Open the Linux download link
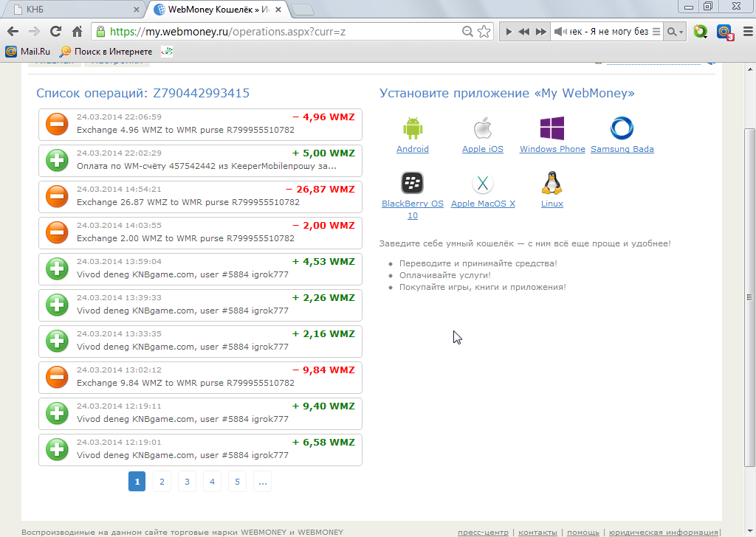 552,204
